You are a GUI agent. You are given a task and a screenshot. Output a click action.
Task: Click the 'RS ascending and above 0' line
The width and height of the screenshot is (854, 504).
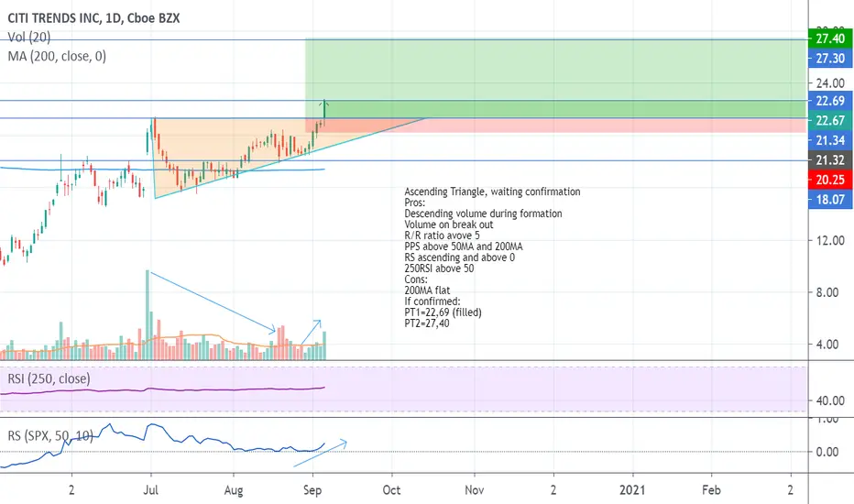(x=460, y=257)
